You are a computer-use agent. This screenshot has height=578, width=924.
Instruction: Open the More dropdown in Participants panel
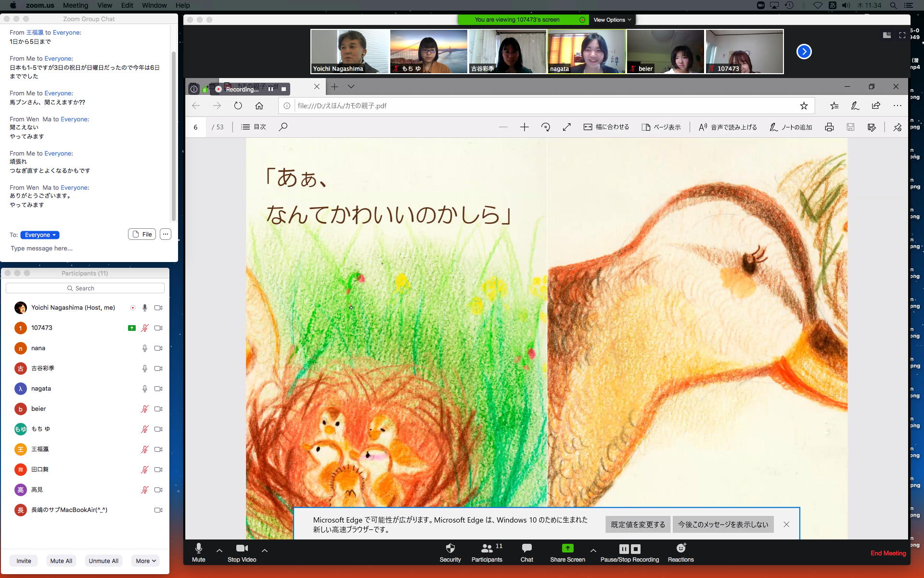click(x=145, y=561)
